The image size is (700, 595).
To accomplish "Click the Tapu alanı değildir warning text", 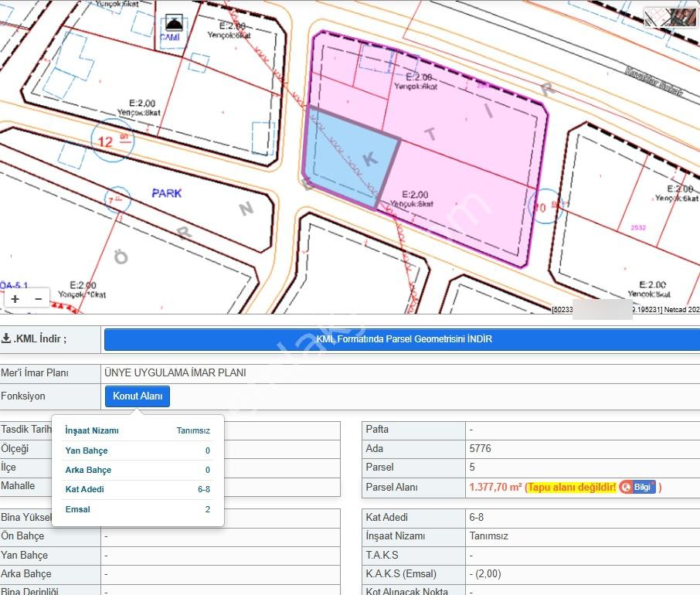I will click(x=572, y=487).
